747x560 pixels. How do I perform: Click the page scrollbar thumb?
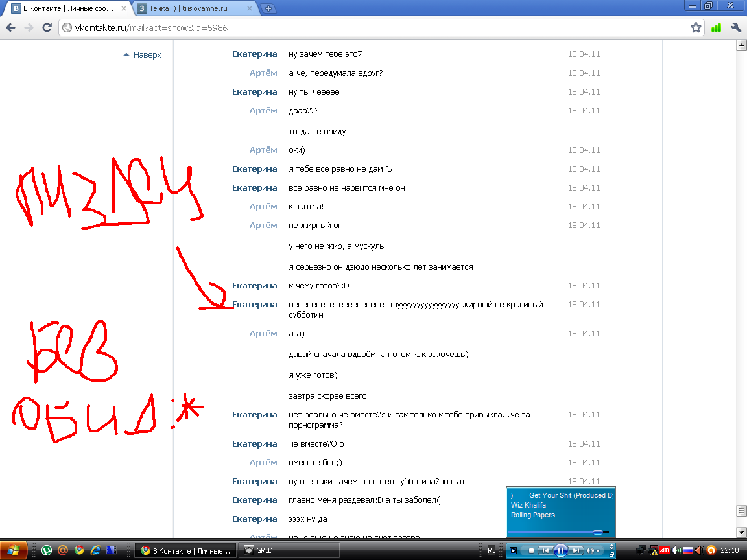coord(741,511)
